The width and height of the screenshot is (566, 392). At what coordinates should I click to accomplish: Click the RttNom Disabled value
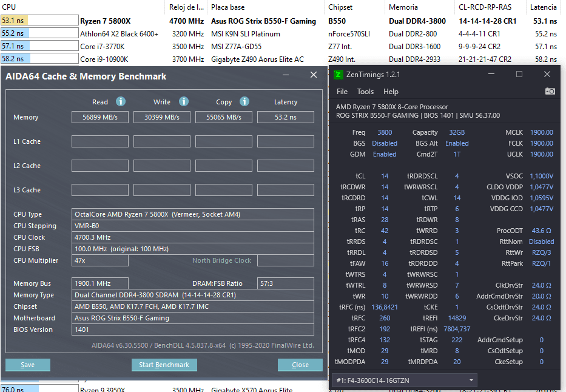pos(542,242)
